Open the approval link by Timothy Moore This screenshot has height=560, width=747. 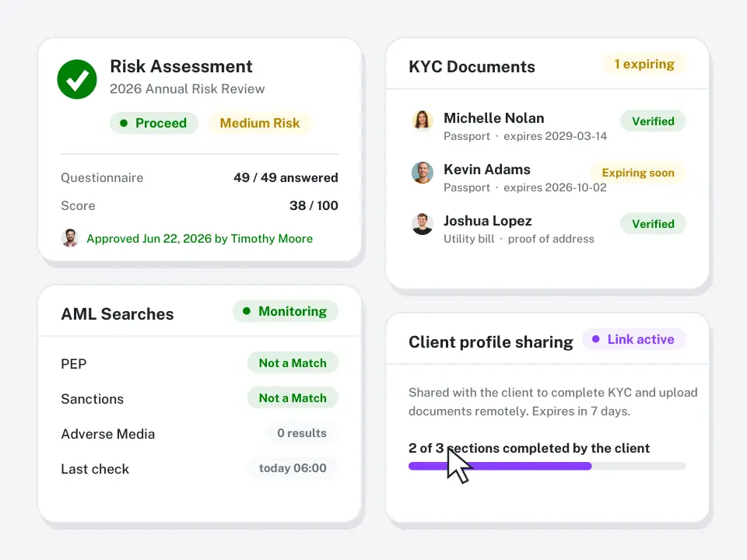click(200, 239)
